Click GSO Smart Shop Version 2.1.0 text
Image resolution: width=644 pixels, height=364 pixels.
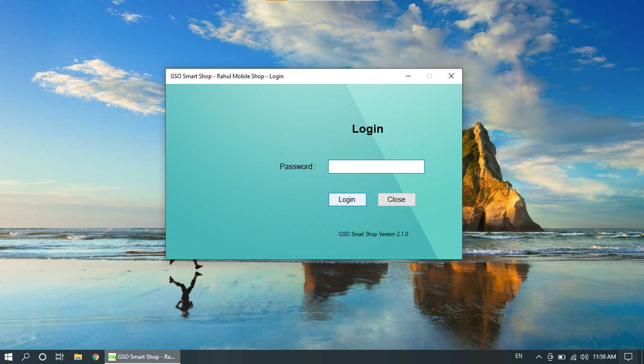374,234
